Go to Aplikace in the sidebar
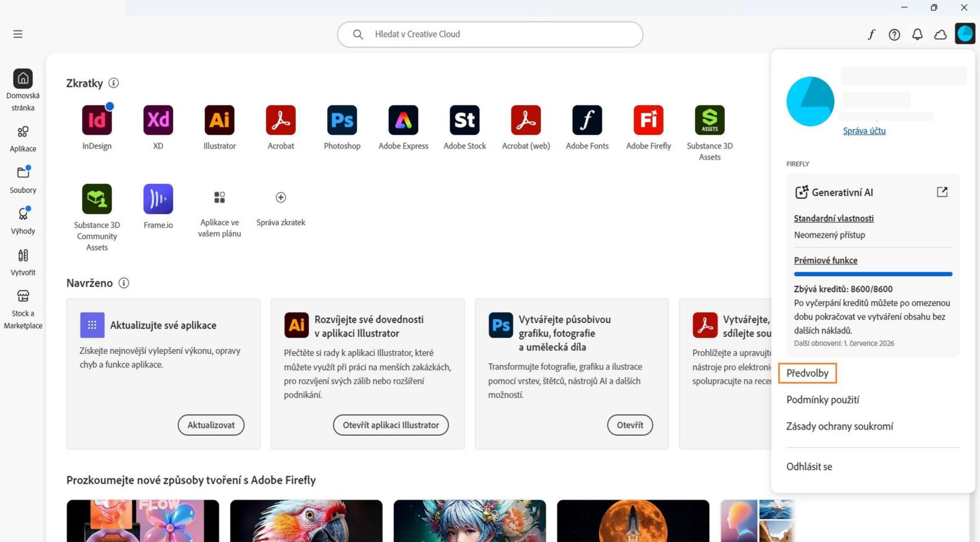The height and width of the screenshot is (542, 980). (23, 139)
